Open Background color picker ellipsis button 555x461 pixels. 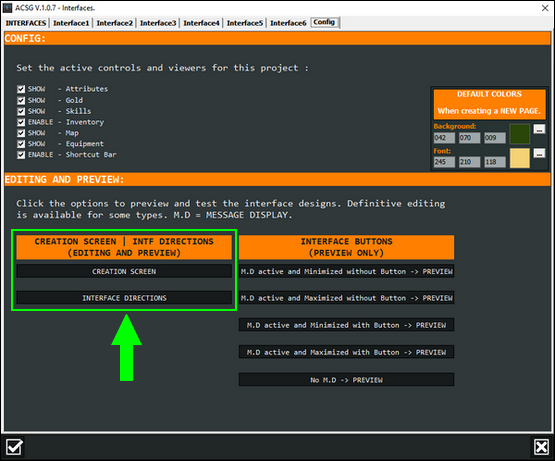tap(539, 129)
